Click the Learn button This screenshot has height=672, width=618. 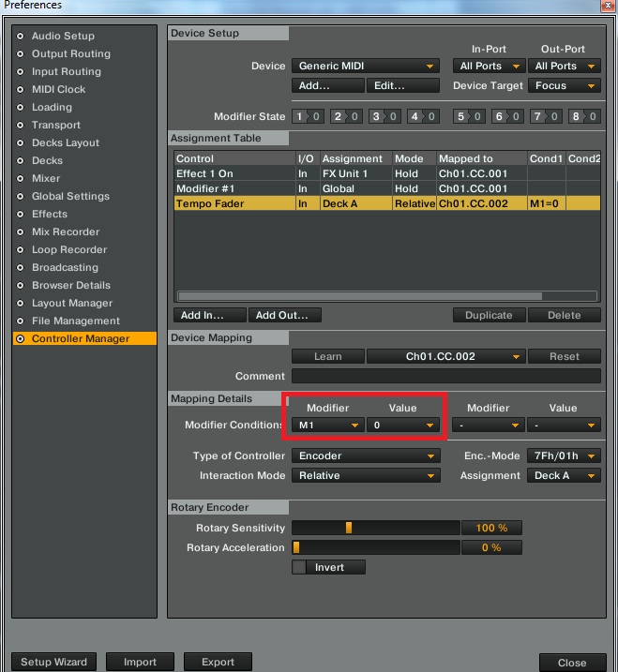coord(328,356)
